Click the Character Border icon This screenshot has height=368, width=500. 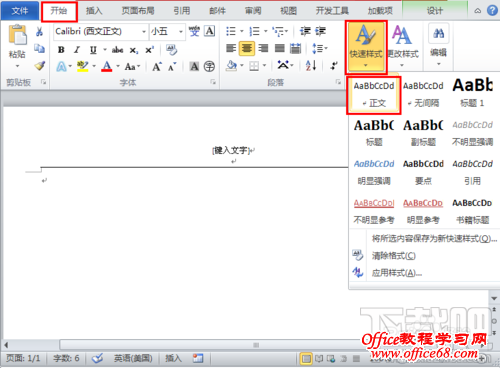tap(209, 31)
